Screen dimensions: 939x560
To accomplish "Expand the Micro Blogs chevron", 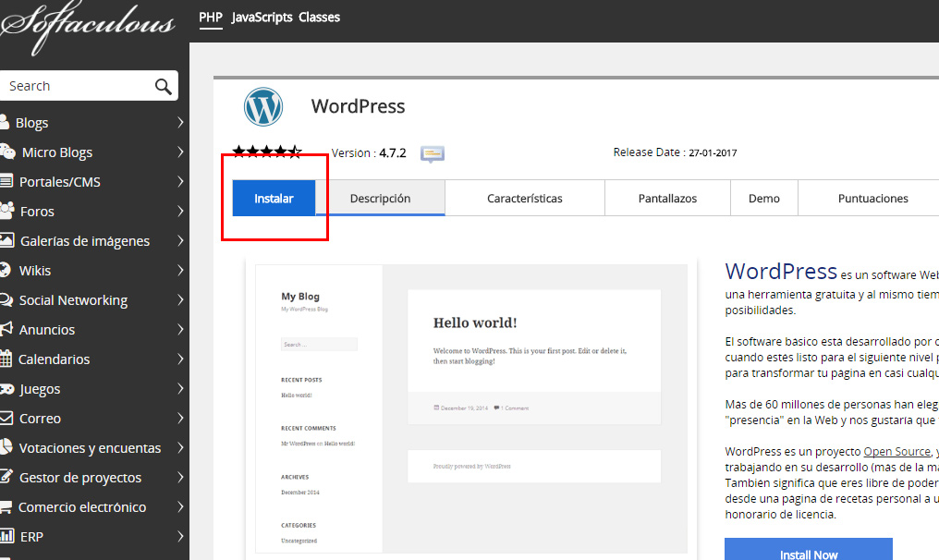I will click(180, 152).
